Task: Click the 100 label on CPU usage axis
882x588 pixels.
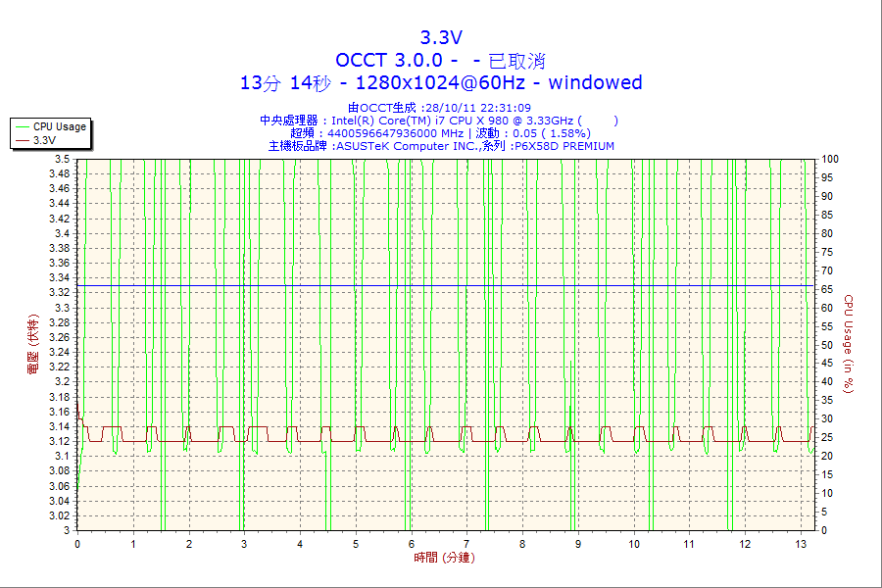Action: tap(830, 159)
